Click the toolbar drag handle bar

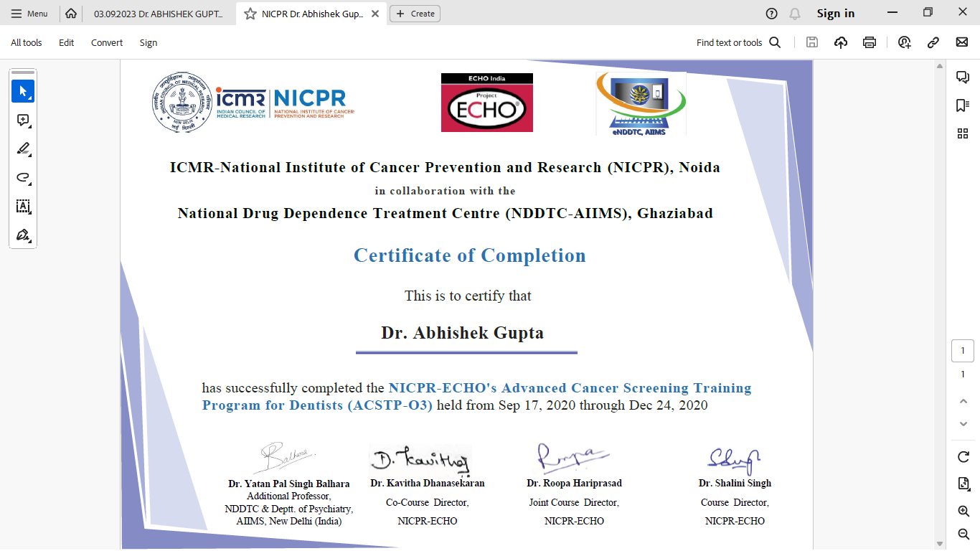(x=23, y=72)
